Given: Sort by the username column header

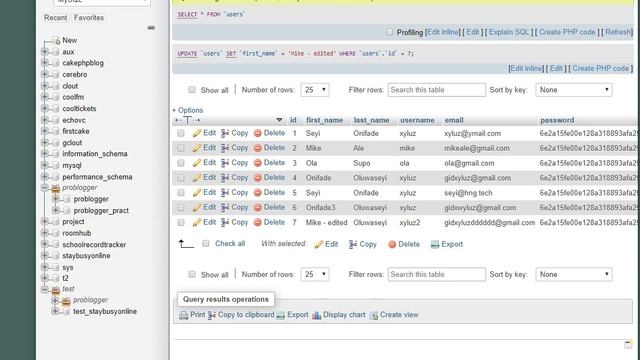Looking at the screenshot, I should click(417, 120).
